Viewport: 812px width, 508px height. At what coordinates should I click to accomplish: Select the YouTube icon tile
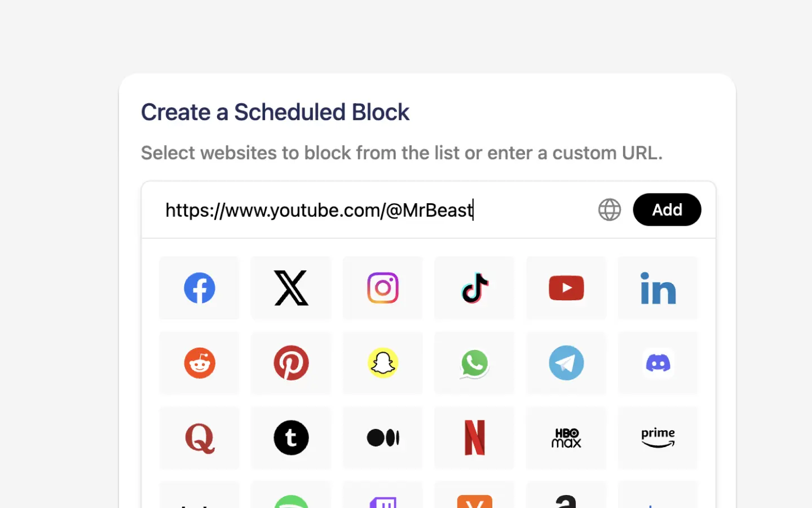coord(566,288)
